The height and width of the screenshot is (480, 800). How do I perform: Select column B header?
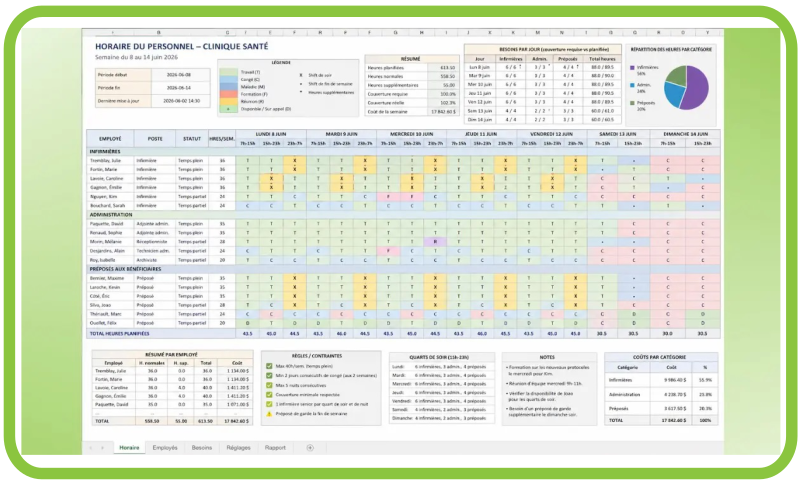(159, 32)
